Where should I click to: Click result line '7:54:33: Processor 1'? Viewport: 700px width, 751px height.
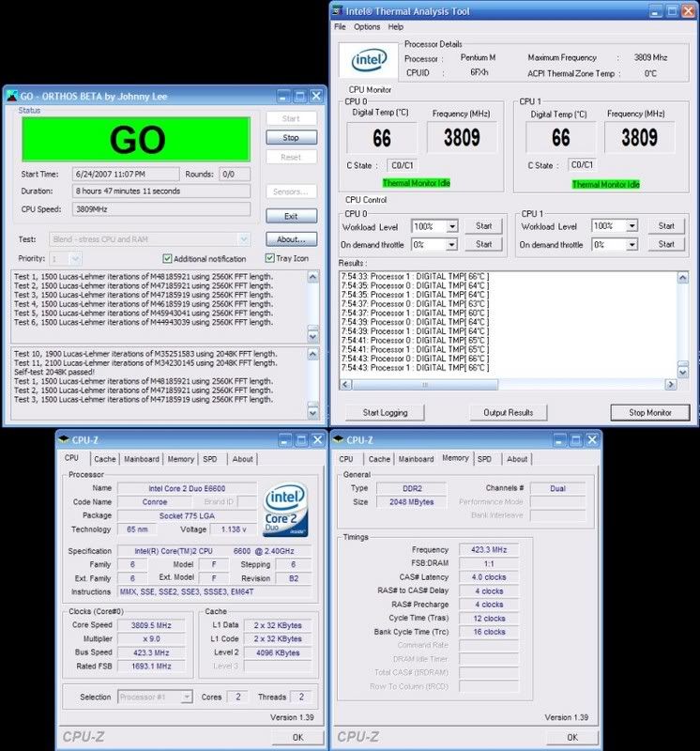[415, 276]
